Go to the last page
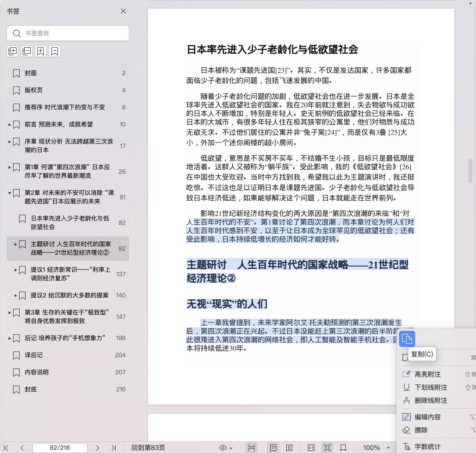This screenshot has height=453, width=476. [114, 448]
